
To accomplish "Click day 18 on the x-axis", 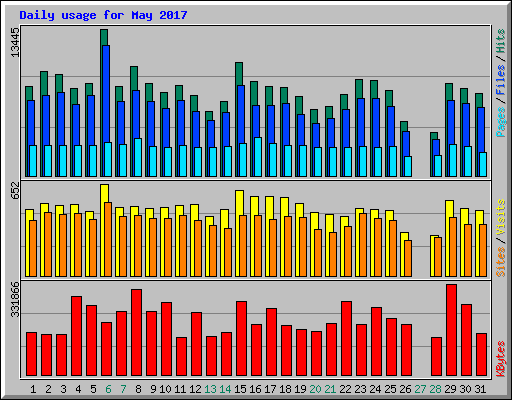I will [x=285, y=389].
